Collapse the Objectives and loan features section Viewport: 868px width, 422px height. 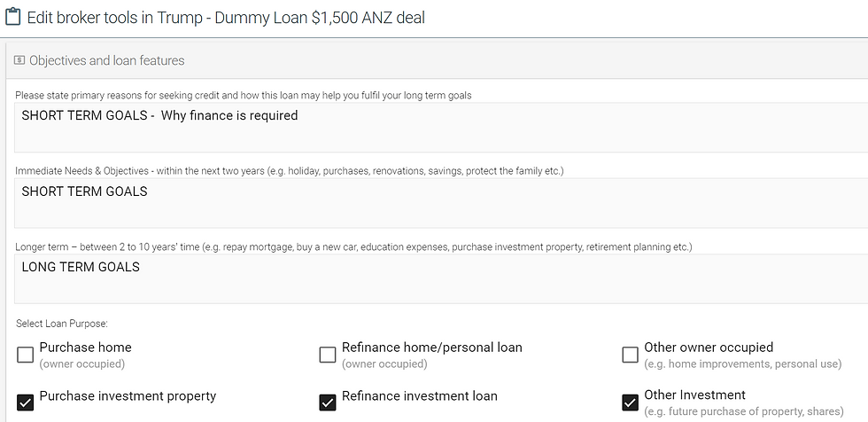(x=107, y=60)
